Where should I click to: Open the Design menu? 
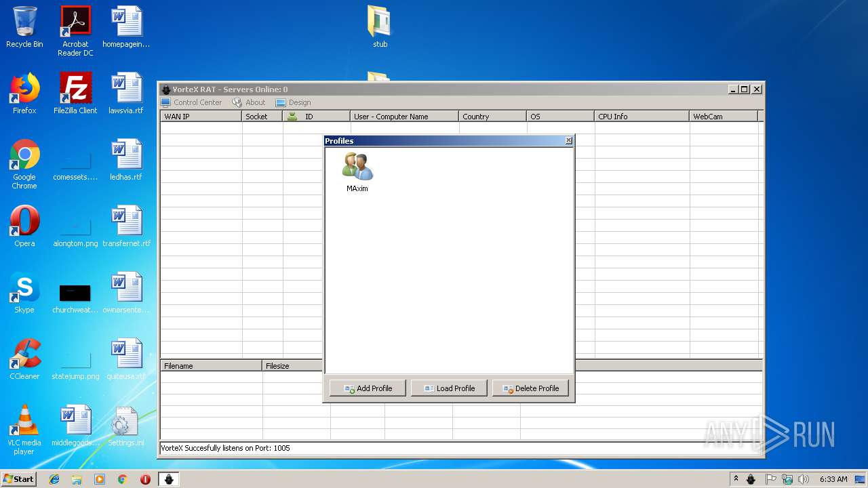pos(294,102)
